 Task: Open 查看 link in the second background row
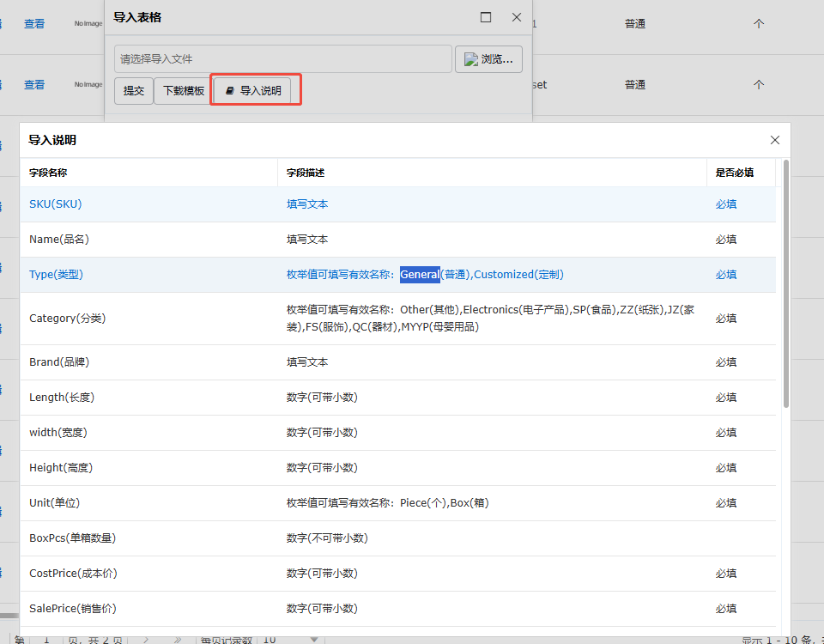point(34,85)
